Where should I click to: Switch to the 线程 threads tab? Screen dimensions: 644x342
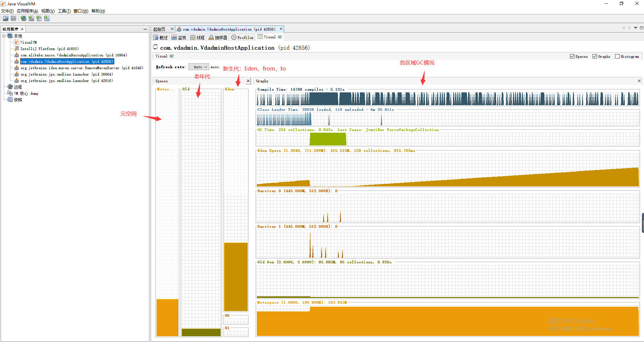tap(197, 37)
